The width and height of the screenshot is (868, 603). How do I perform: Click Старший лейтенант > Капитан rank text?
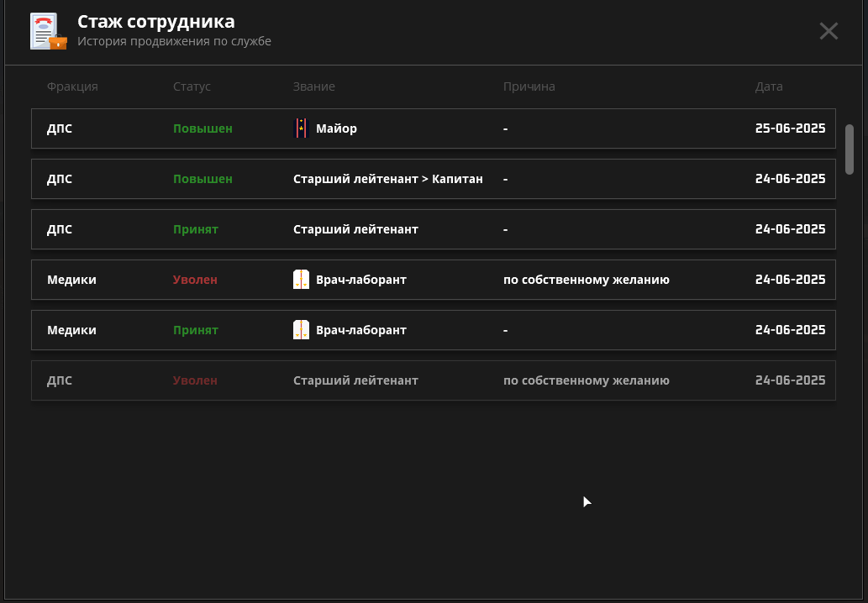coord(388,179)
